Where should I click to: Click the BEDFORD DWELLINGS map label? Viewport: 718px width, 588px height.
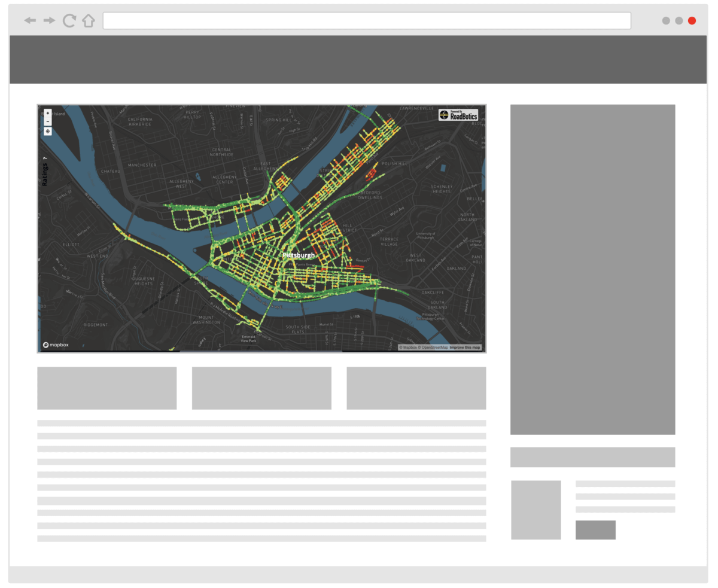[x=370, y=195]
